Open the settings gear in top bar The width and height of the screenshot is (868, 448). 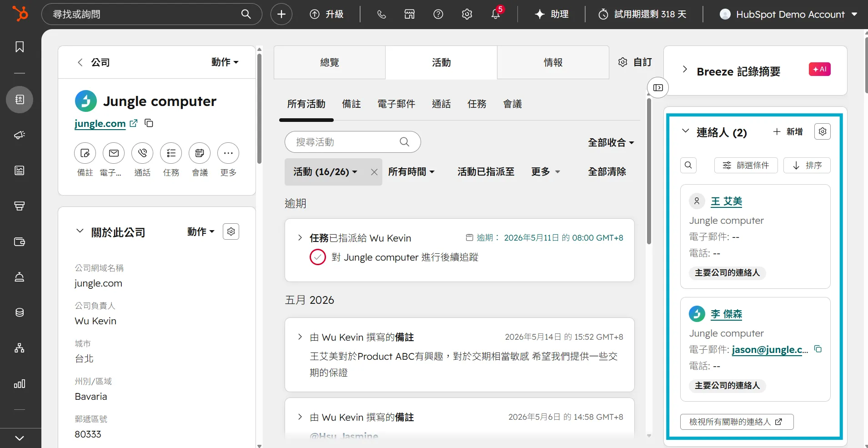point(467,14)
